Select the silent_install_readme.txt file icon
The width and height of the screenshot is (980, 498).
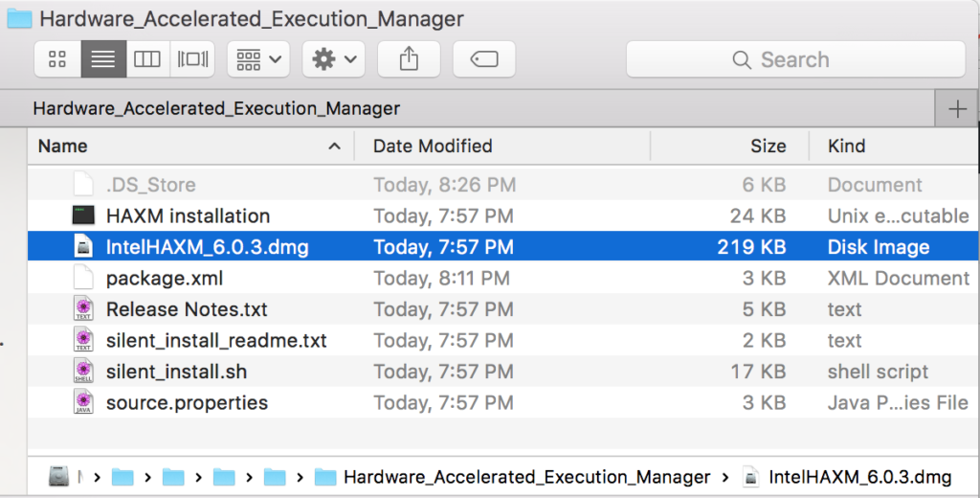click(x=83, y=340)
